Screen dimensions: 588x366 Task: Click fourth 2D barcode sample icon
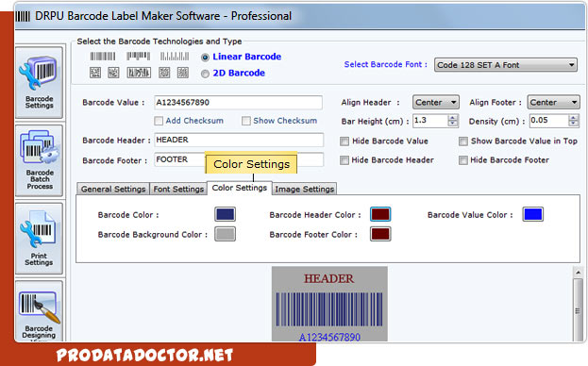(164, 73)
